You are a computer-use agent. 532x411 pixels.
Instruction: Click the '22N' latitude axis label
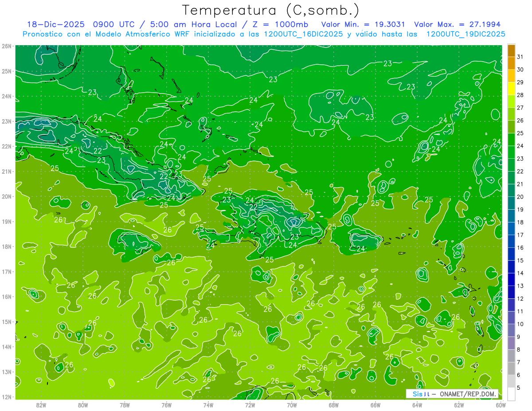(7, 146)
